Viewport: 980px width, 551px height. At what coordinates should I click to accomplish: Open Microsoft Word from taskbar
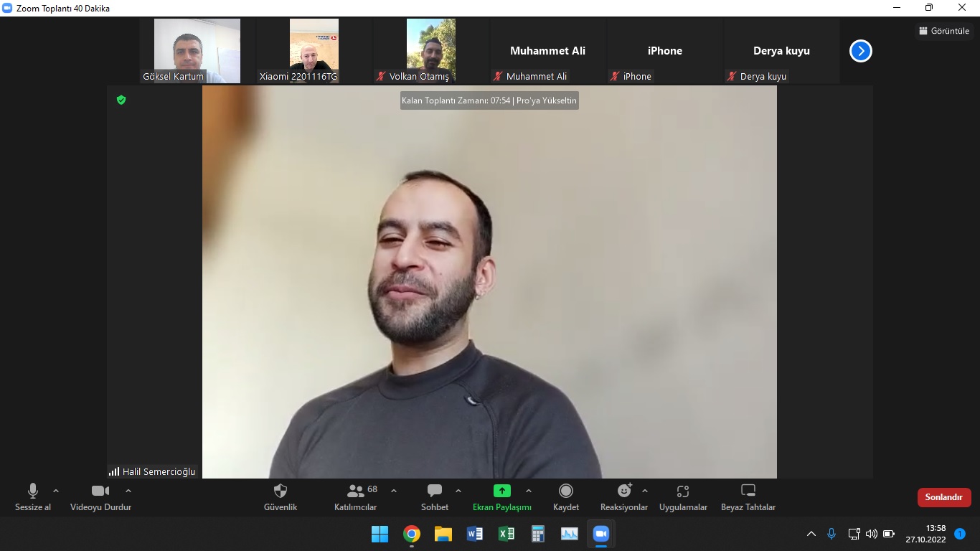pos(474,534)
